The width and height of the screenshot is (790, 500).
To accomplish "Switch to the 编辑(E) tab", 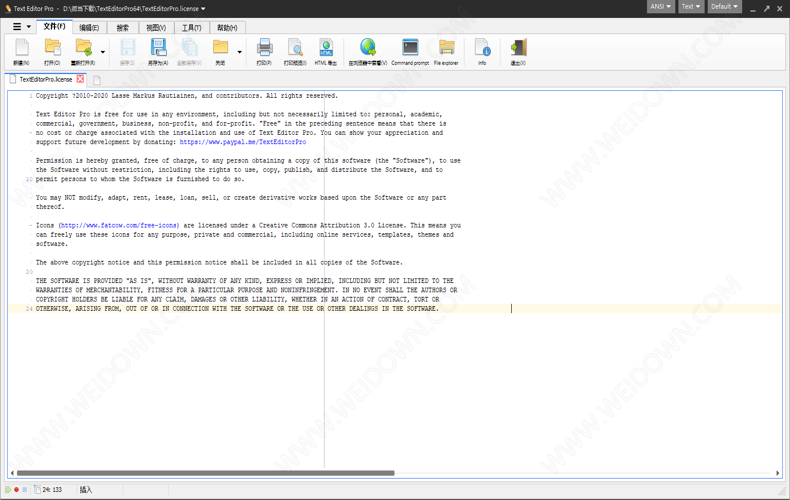I will tap(89, 28).
